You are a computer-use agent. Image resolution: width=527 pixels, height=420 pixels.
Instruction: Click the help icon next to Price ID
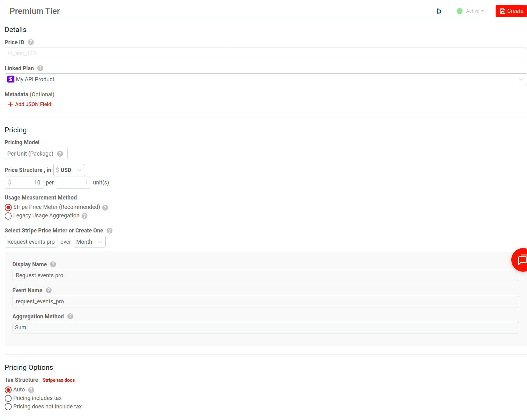pos(31,42)
